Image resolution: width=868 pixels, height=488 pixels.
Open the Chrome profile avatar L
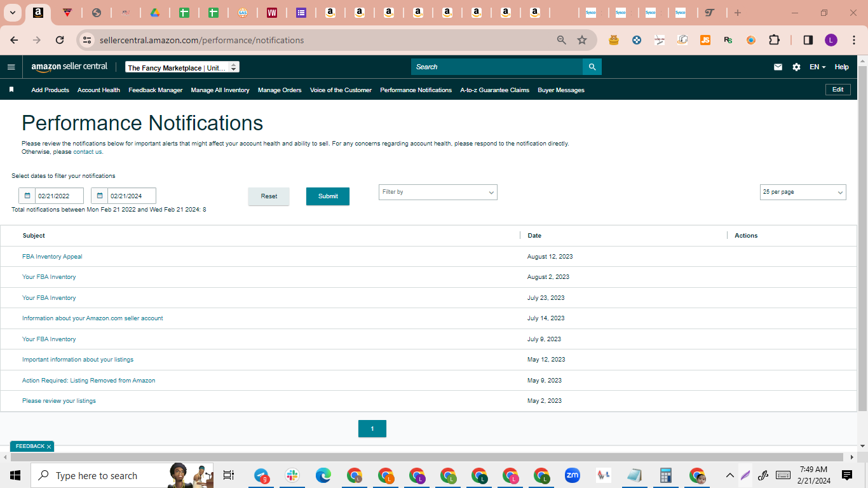click(x=831, y=40)
